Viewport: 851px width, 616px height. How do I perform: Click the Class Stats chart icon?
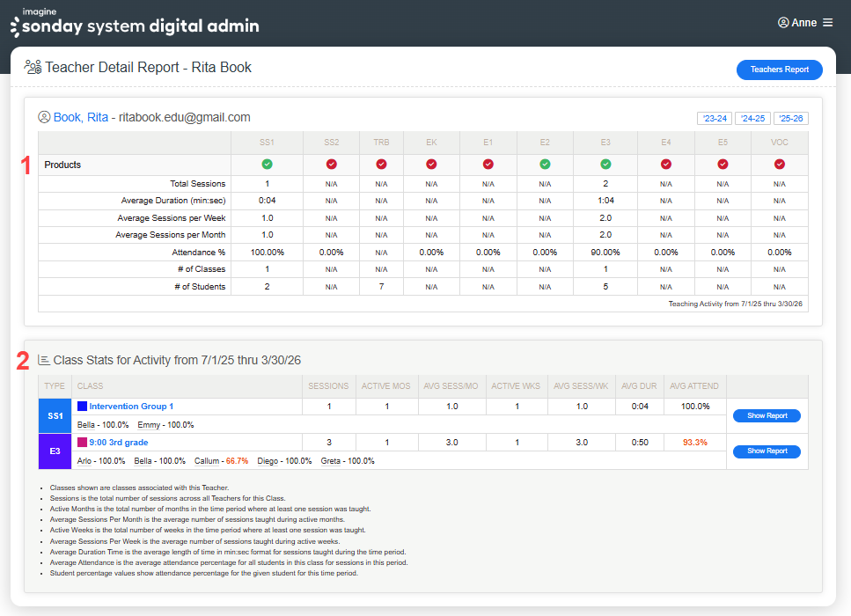[x=44, y=360]
